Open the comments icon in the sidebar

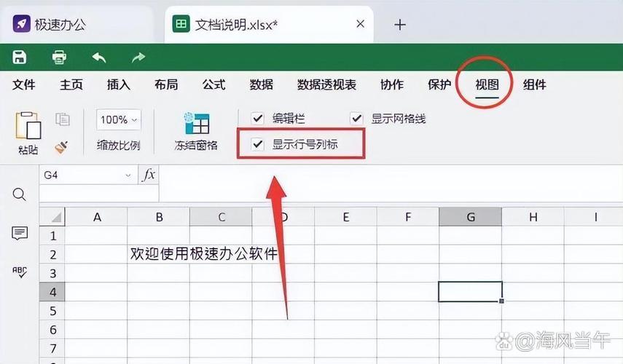[x=20, y=233]
